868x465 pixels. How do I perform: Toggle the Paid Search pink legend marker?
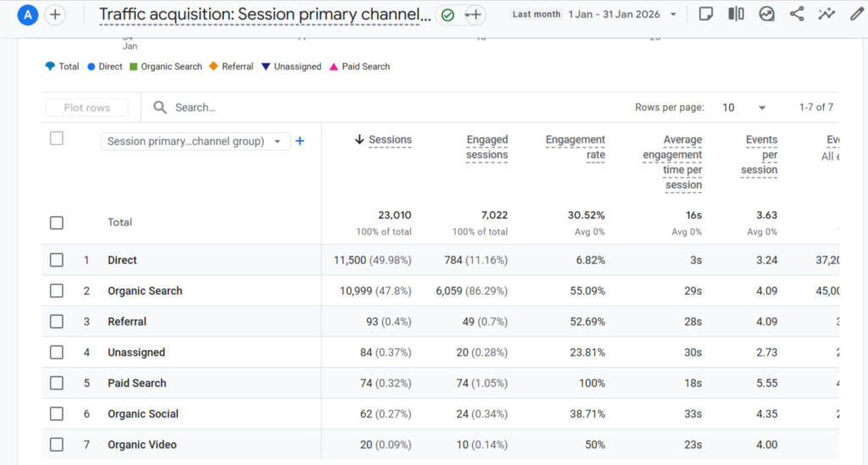tap(333, 67)
